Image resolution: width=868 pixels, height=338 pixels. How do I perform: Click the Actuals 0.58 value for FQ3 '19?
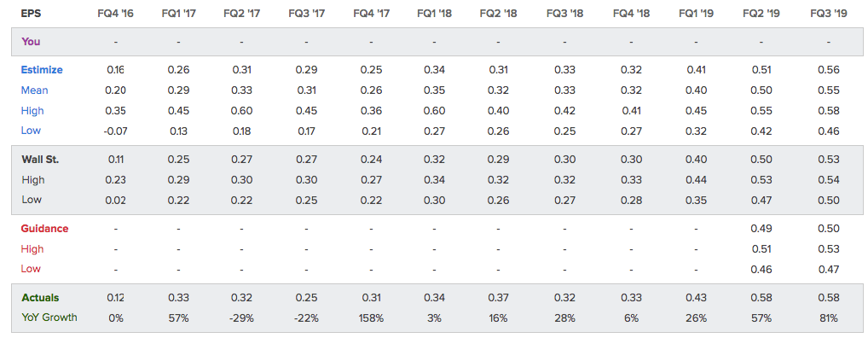[x=829, y=298]
